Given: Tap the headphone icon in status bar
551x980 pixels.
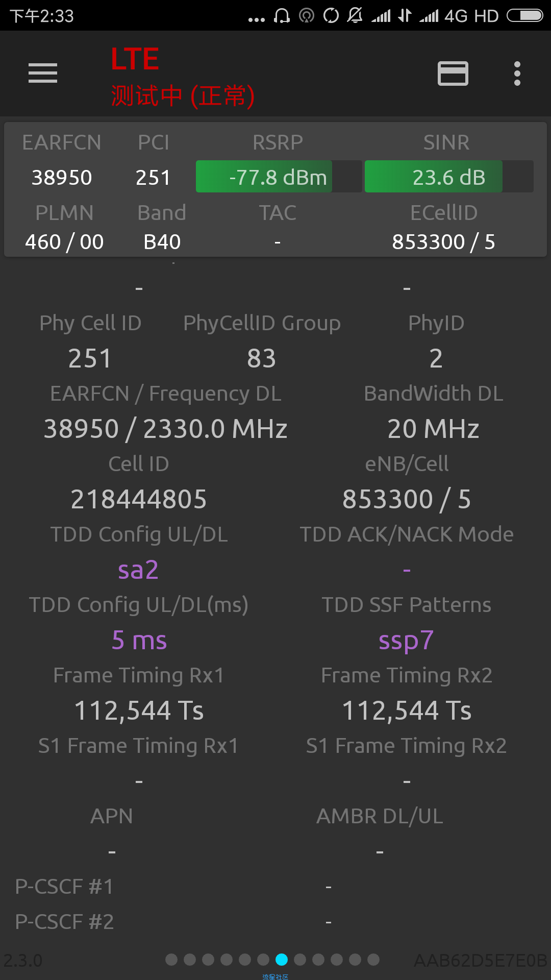Looking at the screenshot, I should tap(282, 16).
